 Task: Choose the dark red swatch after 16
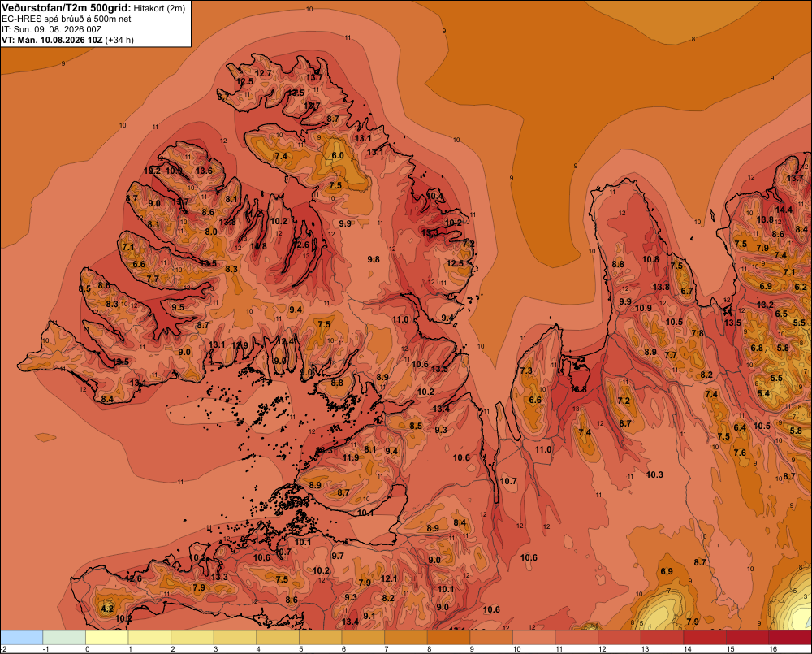pos(790,638)
